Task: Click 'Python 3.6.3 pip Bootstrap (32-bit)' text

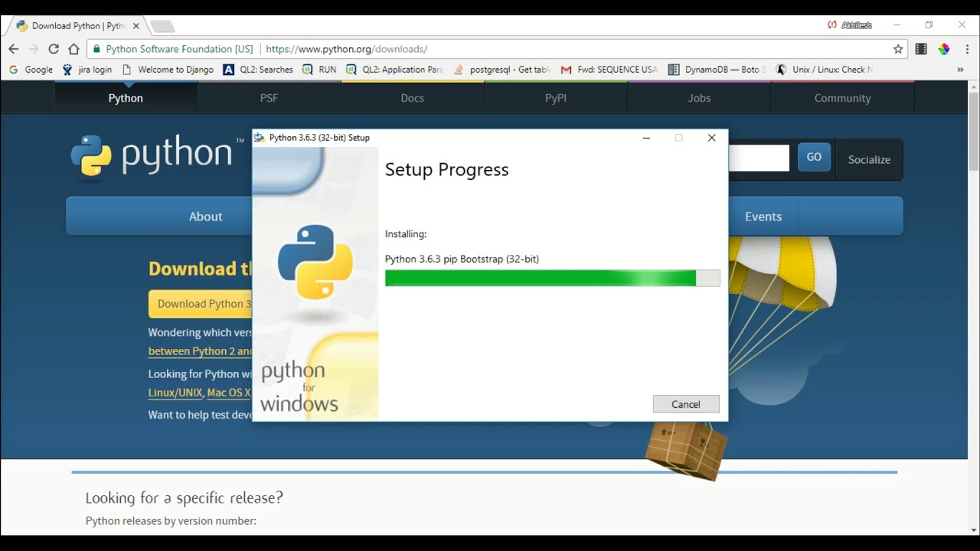Action: click(462, 259)
